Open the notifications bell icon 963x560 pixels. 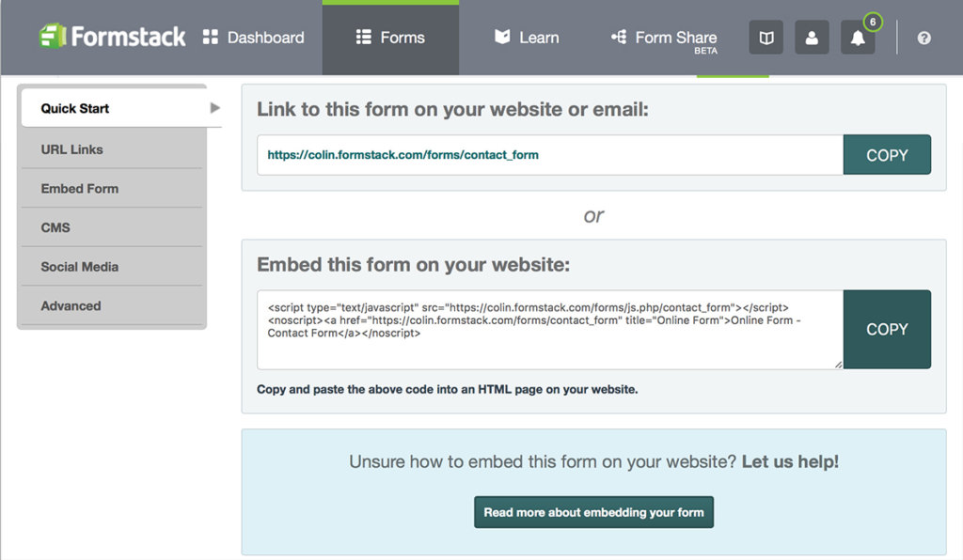[858, 39]
